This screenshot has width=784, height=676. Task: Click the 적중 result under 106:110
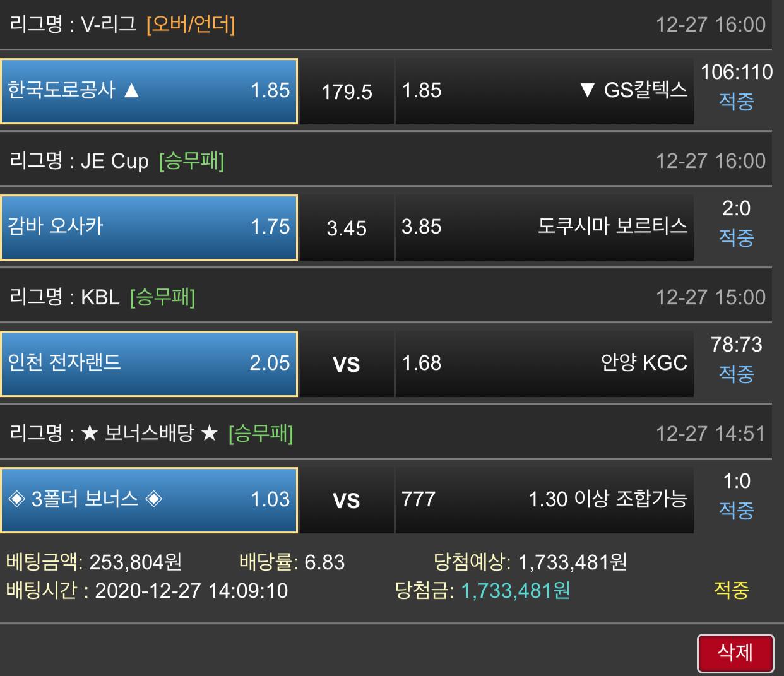tap(736, 101)
